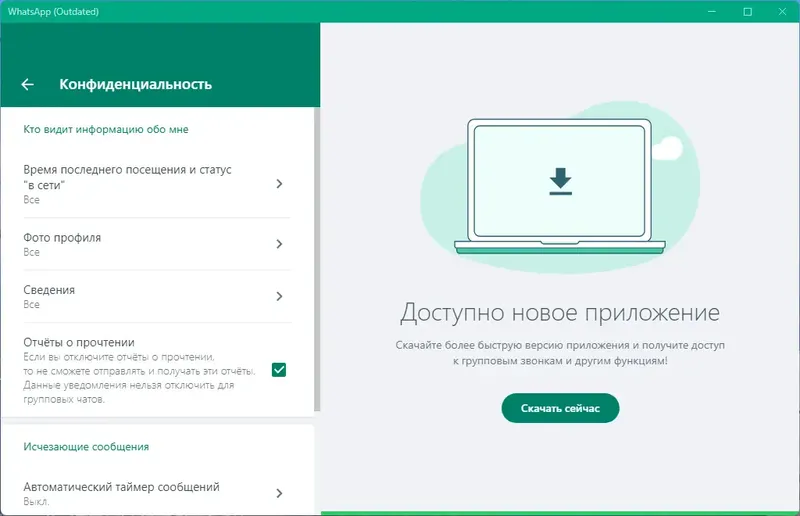Click the 'Кто видит информацию обо мне' header

click(106, 129)
